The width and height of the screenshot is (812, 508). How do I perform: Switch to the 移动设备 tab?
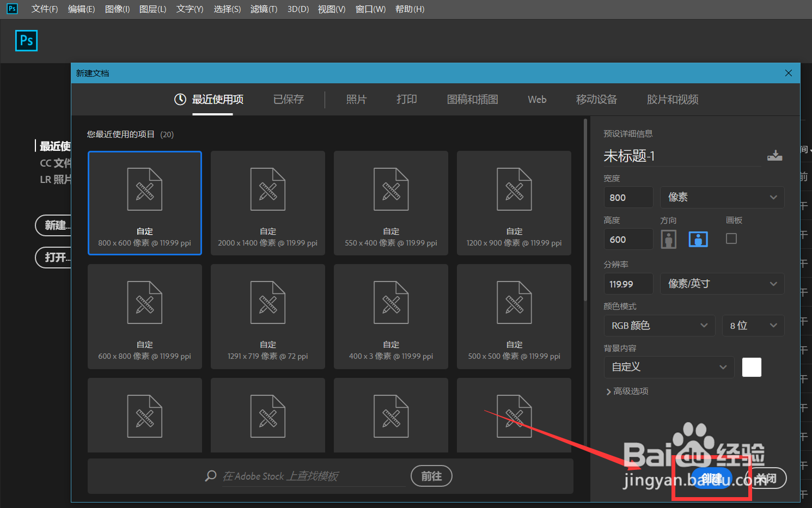tap(596, 99)
